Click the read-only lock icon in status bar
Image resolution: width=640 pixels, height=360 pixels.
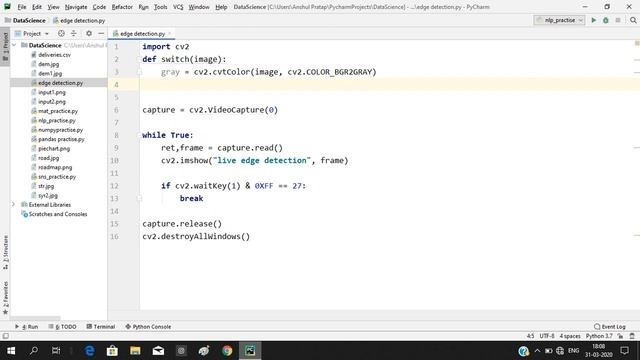point(620,336)
